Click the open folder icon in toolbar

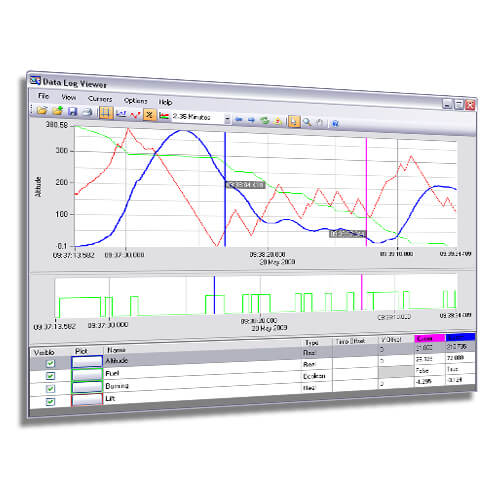[x=42, y=110]
